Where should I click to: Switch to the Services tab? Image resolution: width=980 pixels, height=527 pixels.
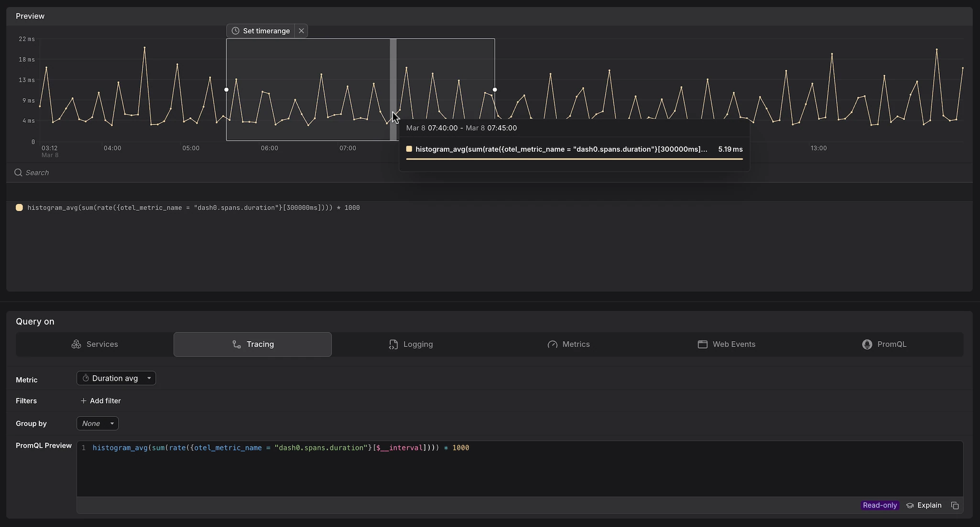point(95,344)
